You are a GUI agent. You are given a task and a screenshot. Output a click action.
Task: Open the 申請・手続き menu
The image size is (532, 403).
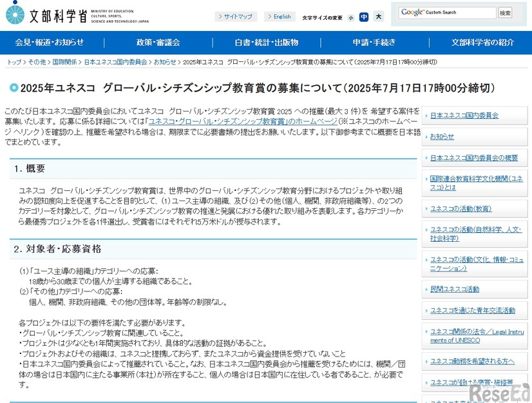374,43
